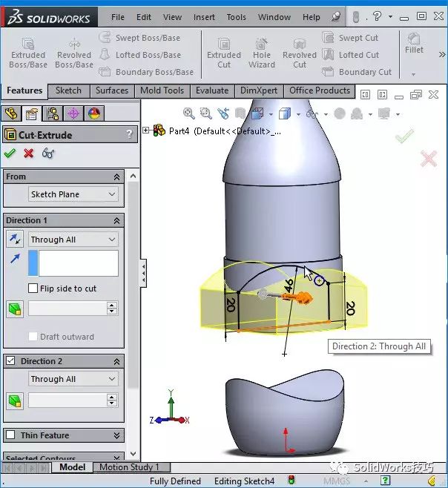Click the panel collapse splitter handle
The width and height of the screenshot is (448, 488).
(143, 273)
